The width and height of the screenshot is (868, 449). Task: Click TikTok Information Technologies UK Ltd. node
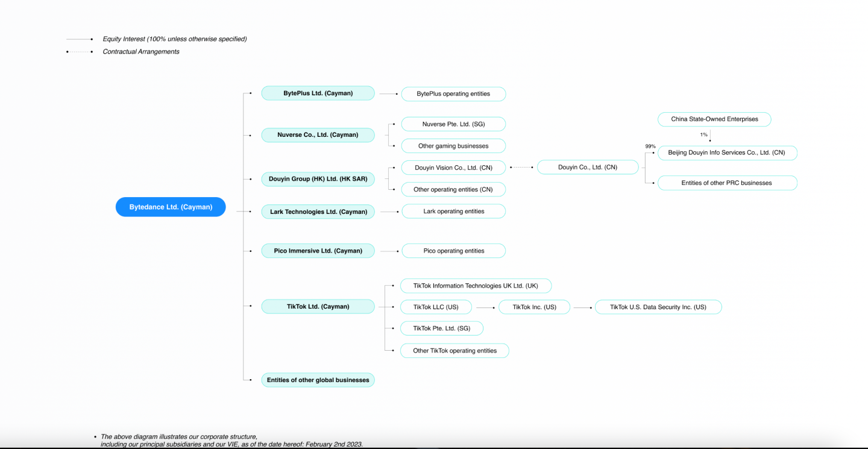tap(476, 286)
